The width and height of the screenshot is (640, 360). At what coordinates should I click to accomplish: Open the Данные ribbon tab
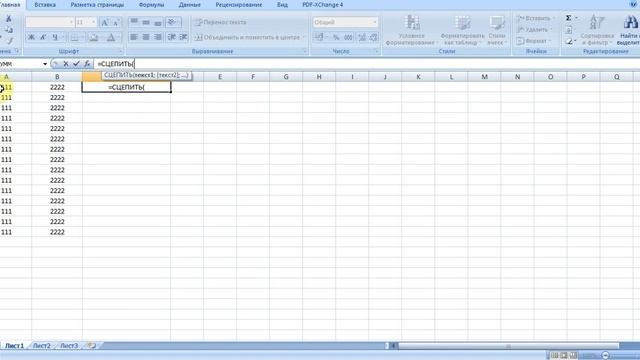[x=189, y=5]
